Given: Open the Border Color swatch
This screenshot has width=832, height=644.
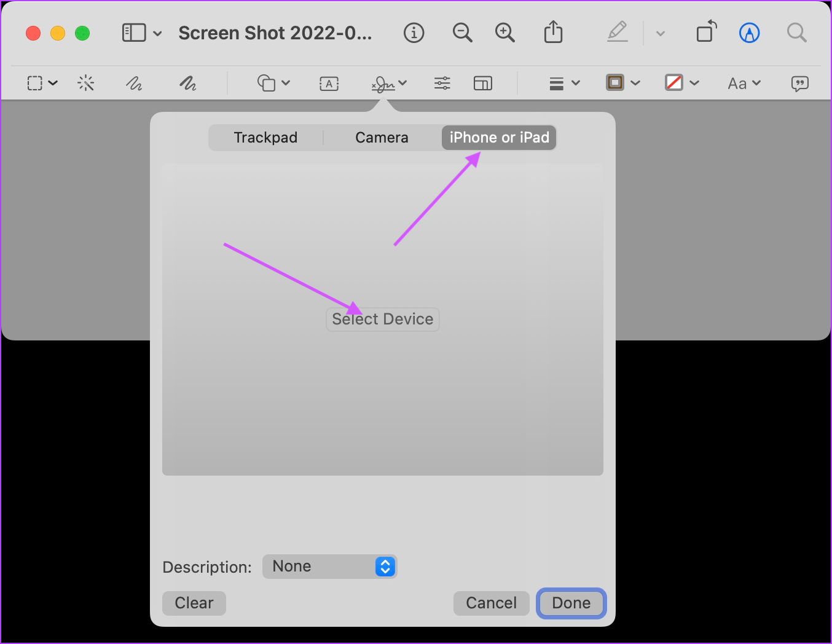Looking at the screenshot, I should click(x=615, y=82).
